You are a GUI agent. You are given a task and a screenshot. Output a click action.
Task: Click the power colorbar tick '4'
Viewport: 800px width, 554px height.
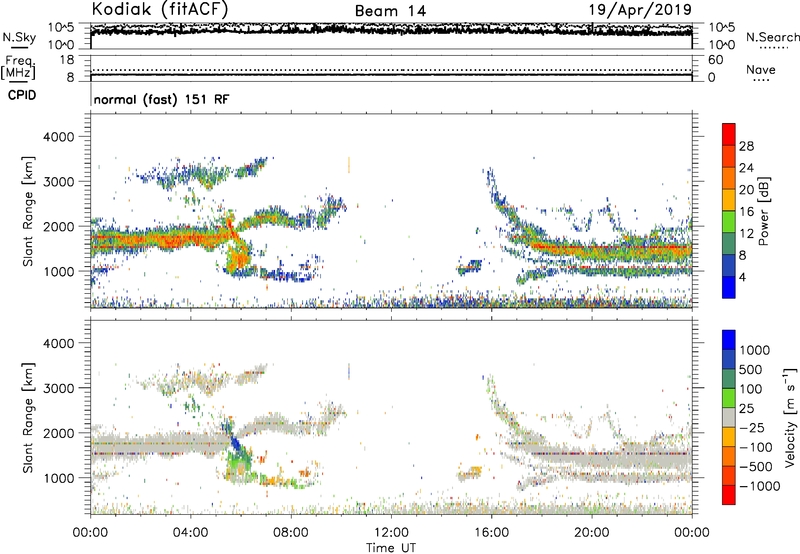coord(742,277)
